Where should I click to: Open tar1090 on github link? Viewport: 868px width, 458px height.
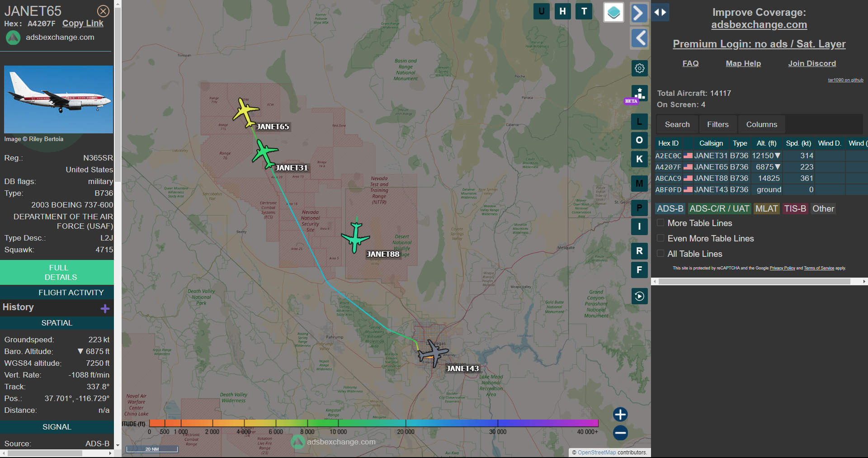tap(845, 80)
